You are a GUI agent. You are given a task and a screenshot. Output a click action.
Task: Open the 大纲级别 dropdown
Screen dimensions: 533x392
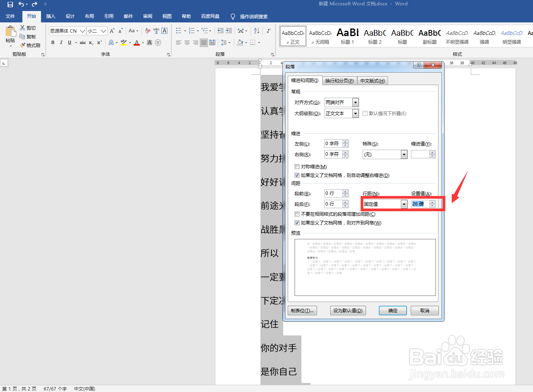coord(355,113)
